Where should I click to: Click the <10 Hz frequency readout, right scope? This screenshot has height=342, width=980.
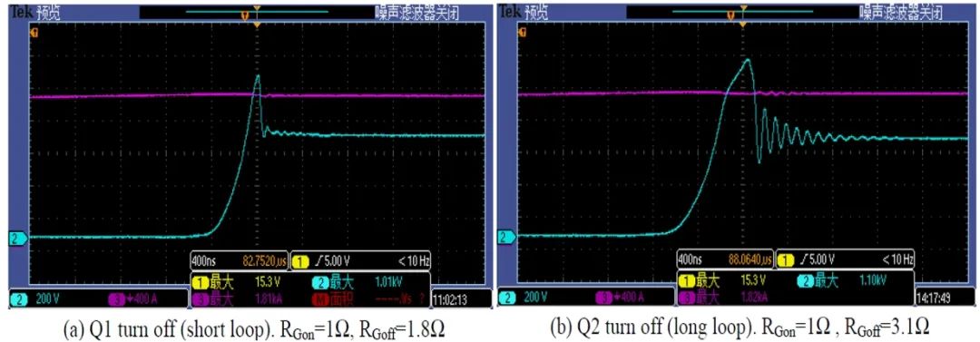[898, 259]
